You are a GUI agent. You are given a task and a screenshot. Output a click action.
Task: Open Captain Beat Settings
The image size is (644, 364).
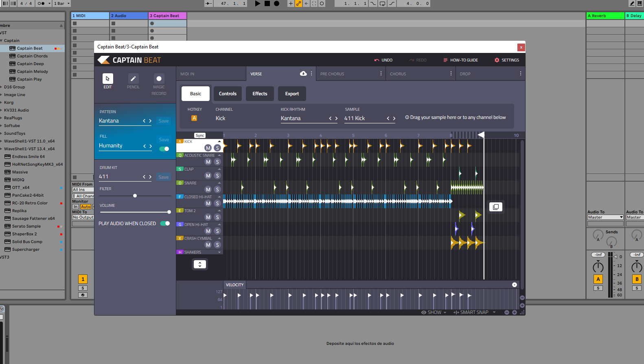coord(507,60)
